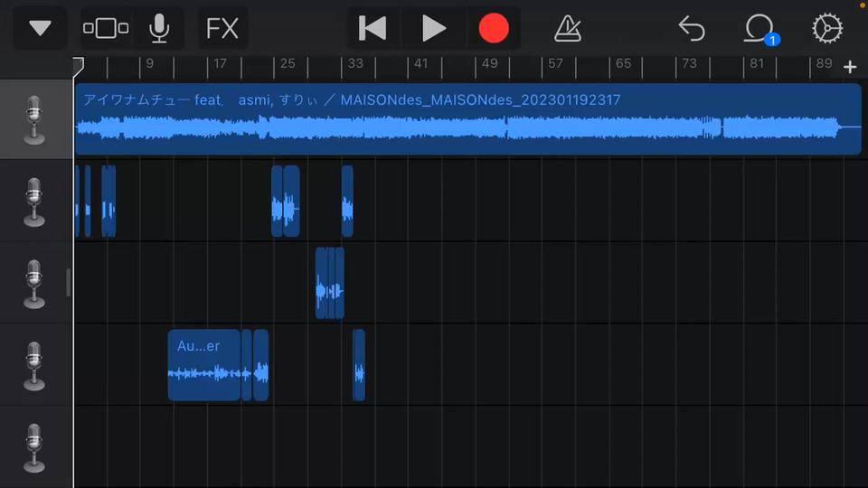Click bar 41 on the ruler
This screenshot has width=868, height=488.
(420, 63)
